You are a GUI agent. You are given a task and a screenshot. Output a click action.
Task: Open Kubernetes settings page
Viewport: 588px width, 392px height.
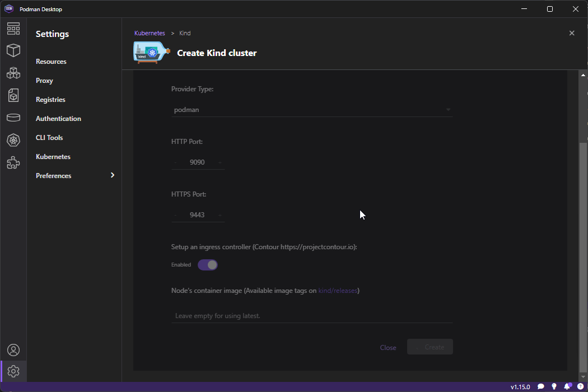(x=53, y=157)
